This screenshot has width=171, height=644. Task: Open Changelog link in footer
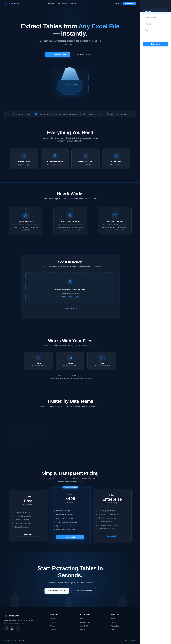click(53, 630)
